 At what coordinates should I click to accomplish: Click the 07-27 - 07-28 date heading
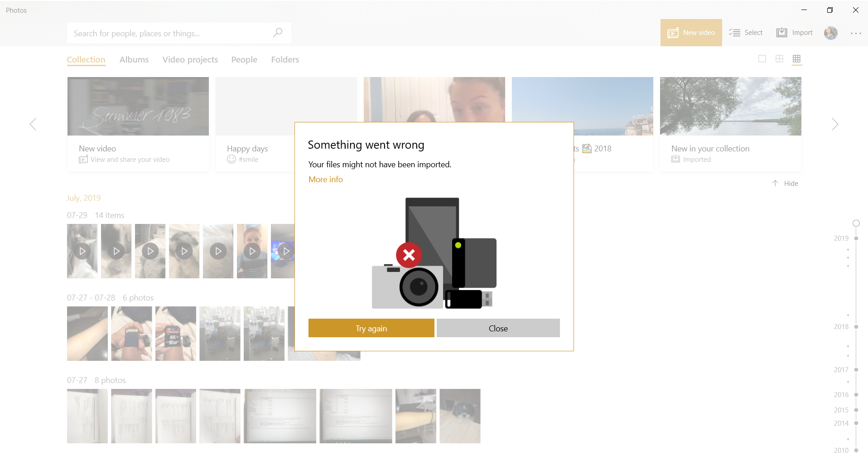click(91, 298)
